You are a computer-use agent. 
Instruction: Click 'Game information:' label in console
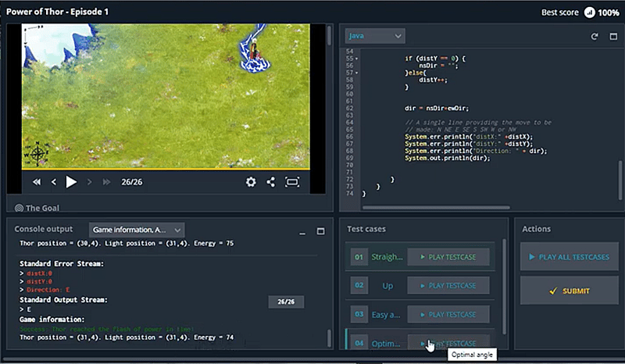tap(52, 319)
